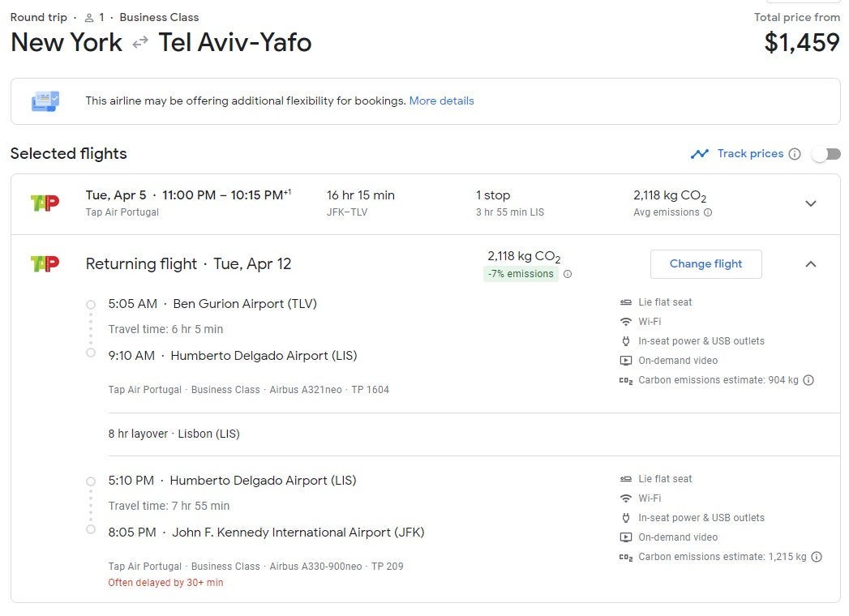This screenshot has height=616, width=849.
Task: Click the Change flight button
Action: [705, 264]
